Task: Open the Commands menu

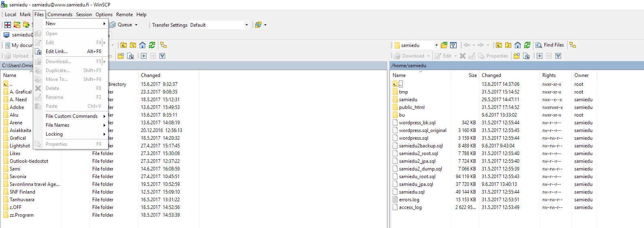Action: coord(60,15)
